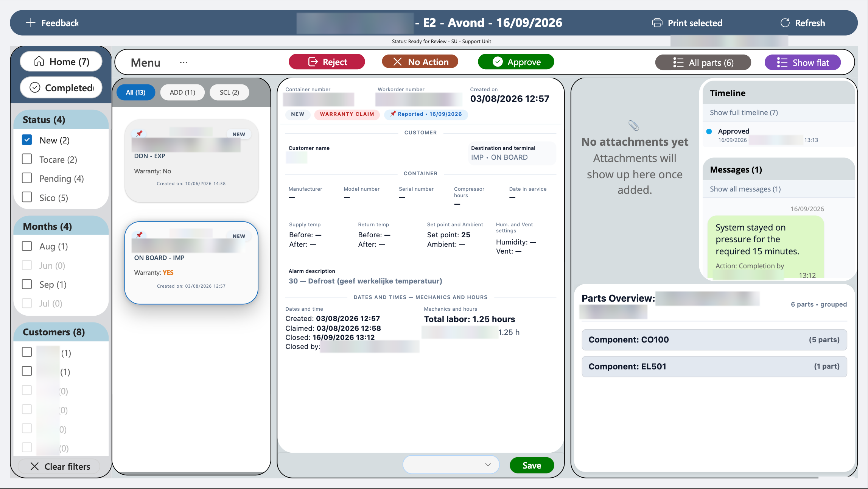Uncheck the New (2) status filter
This screenshot has width=868, height=489.
point(27,140)
